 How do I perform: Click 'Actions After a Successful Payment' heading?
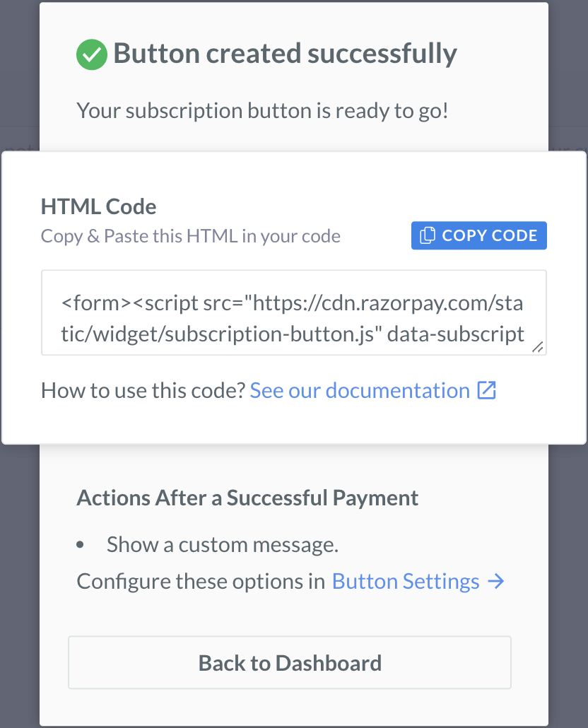(247, 498)
